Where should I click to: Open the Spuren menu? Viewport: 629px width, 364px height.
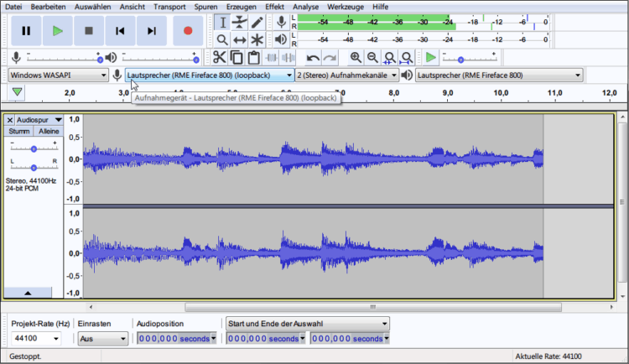click(205, 7)
